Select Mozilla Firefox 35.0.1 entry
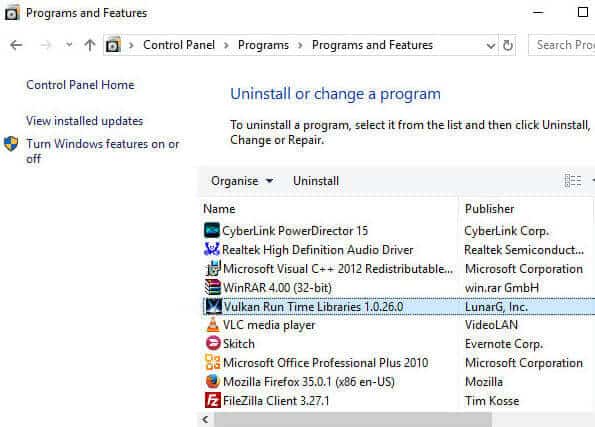 (x=309, y=381)
